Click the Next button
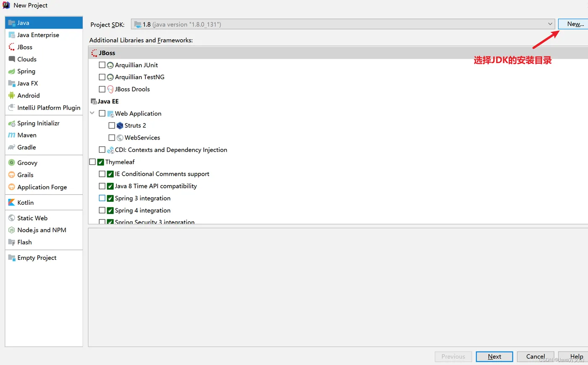The height and width of the screenshot is (365, 588). (x=494, y=357)
